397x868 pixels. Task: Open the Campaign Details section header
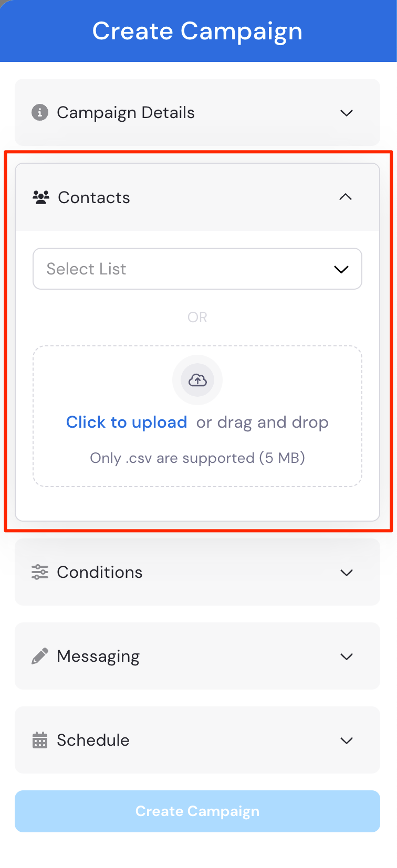(x=197, y=112)
